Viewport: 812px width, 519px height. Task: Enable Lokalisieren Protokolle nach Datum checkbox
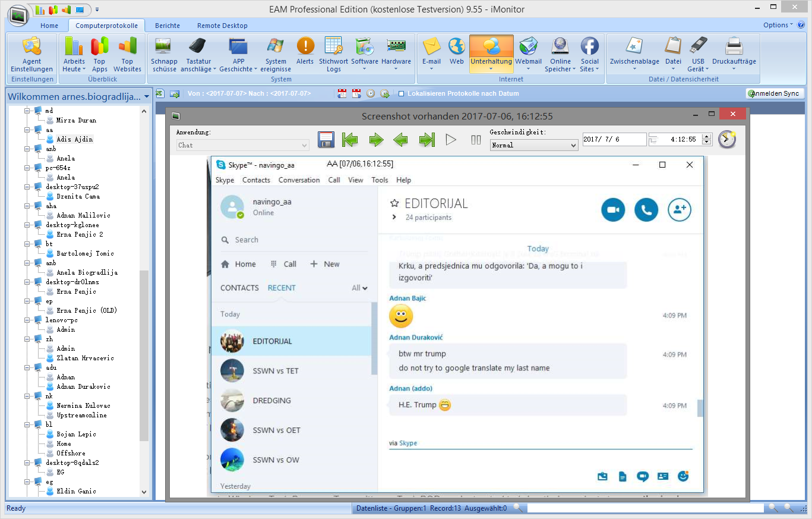(x=402, y=94)
